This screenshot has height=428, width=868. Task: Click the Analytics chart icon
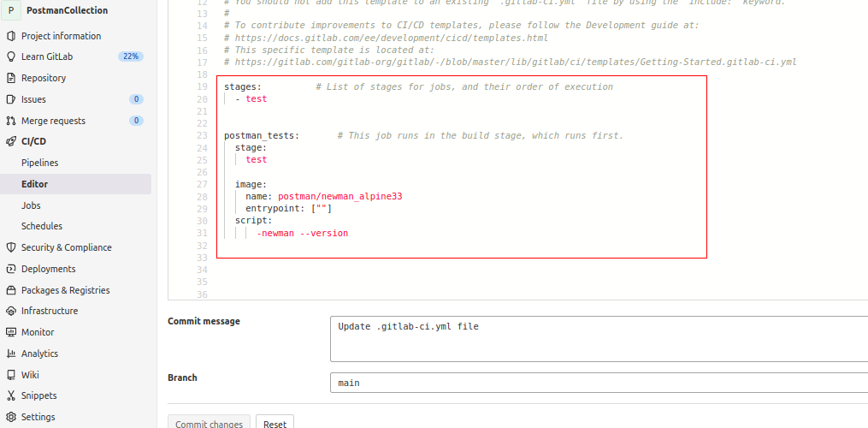pyautogui.click(x=10, y=354)
